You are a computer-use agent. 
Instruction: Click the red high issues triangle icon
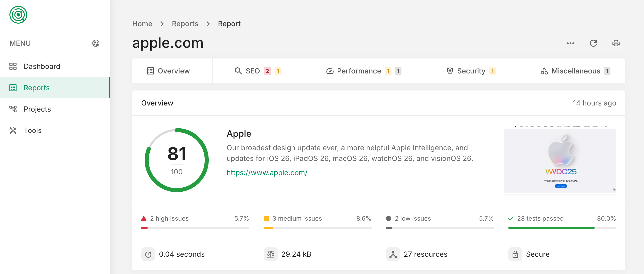pyautogui.click(x=144, y=218)
